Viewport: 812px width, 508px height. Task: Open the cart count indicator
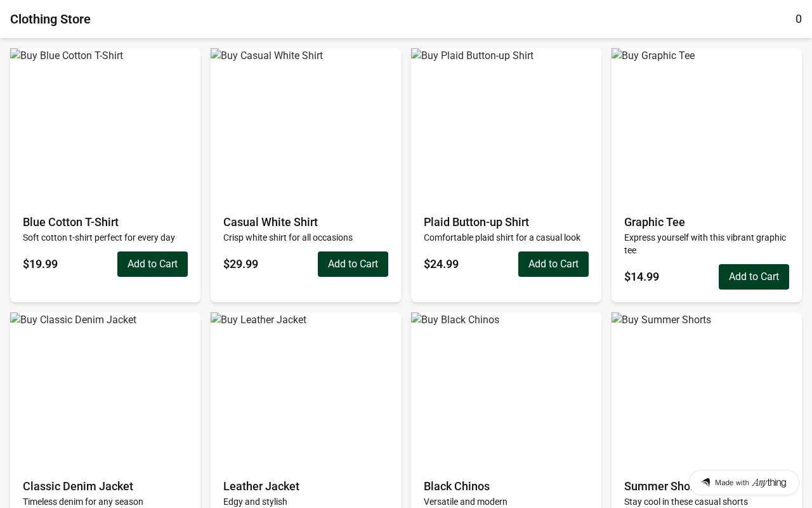(x=798, y=19)
